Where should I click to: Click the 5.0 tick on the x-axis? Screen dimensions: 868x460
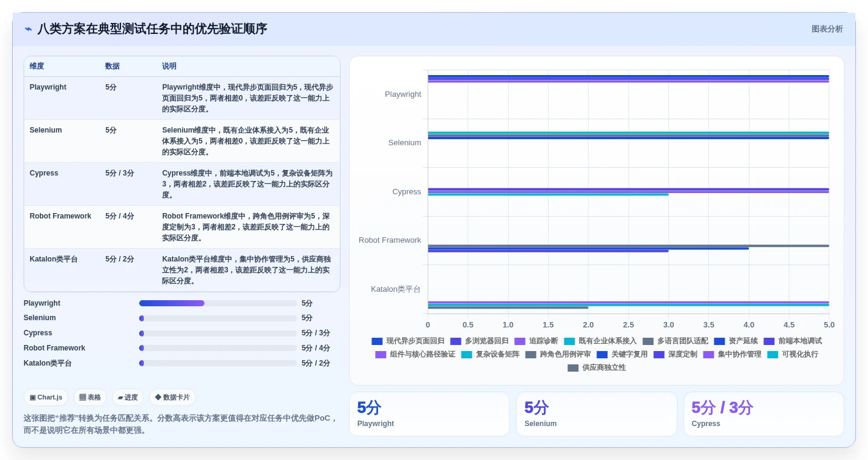(x=829, y=325)
